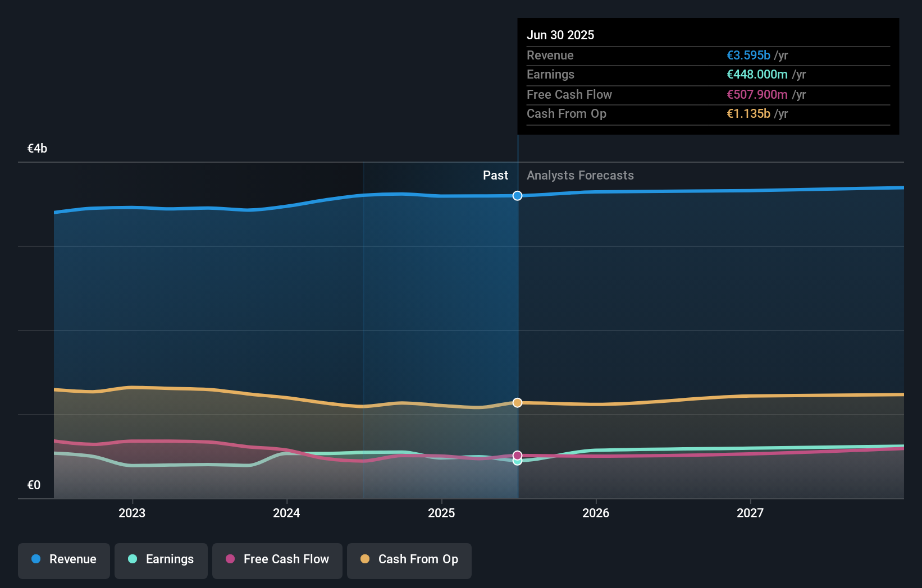Click the Cash From Op orange legend dot
The image size is (922, 588).
click(x=365, y=559)
